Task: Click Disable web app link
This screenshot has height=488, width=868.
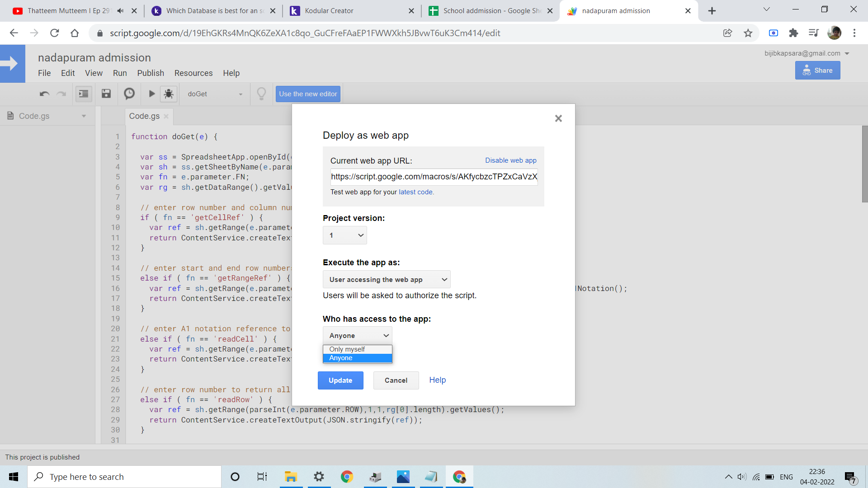Action: click(x=511, y=160)
